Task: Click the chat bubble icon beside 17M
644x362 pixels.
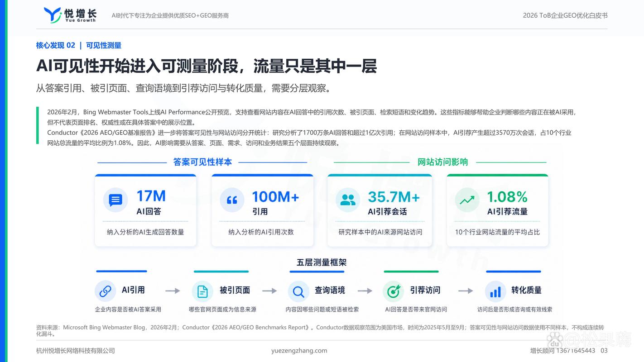Action: (115, 200)
